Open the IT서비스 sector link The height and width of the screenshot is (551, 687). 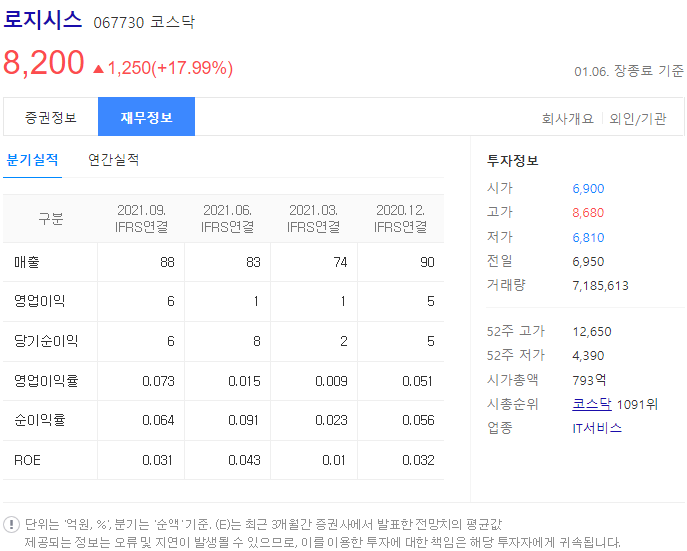[597, 428]
